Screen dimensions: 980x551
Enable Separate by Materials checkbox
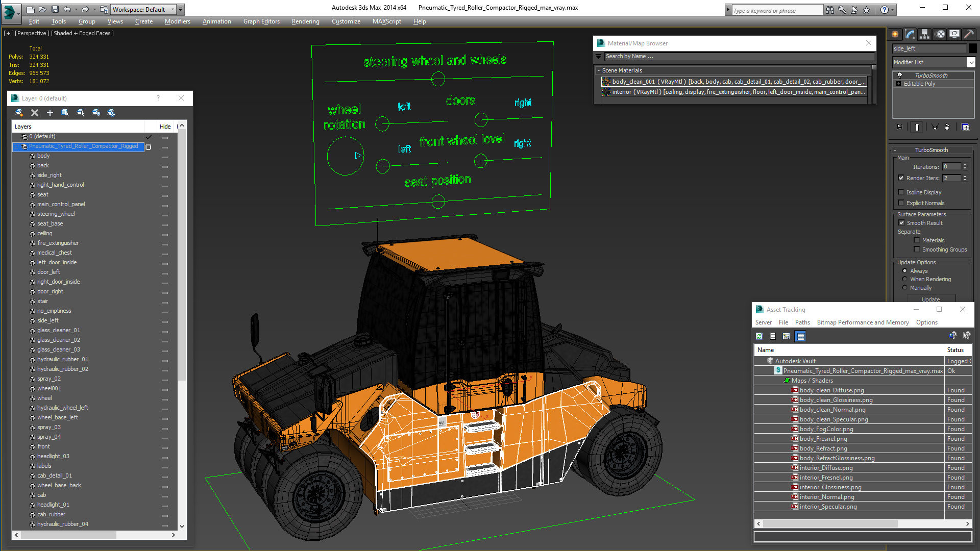[x=917, y=240]
